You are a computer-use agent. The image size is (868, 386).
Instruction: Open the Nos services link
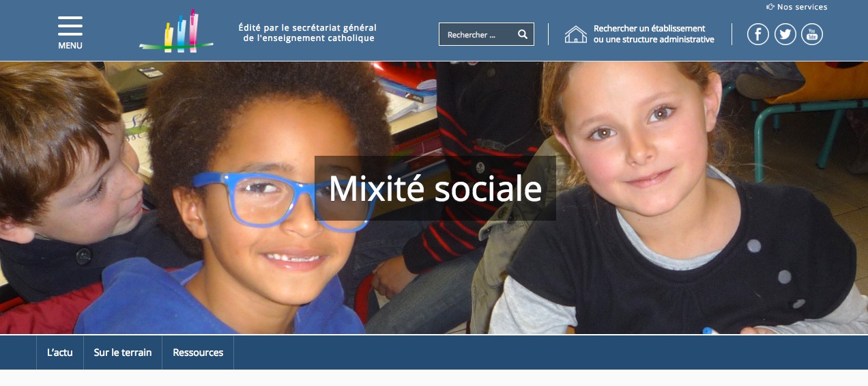tap(797, 7)
